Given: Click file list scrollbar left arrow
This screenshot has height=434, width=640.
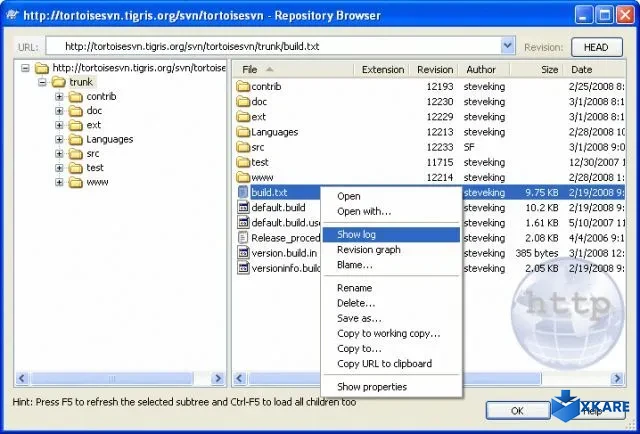Looking at the screenshot, I should (x=240, y=378).
